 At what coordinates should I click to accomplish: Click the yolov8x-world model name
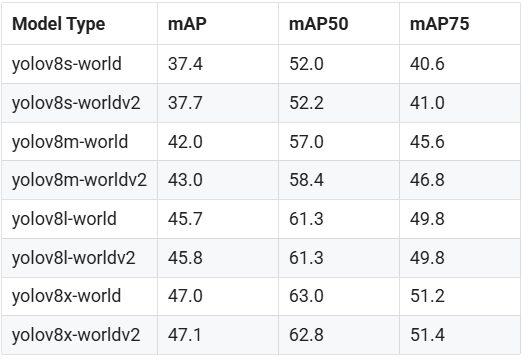(x=66, y=296)
